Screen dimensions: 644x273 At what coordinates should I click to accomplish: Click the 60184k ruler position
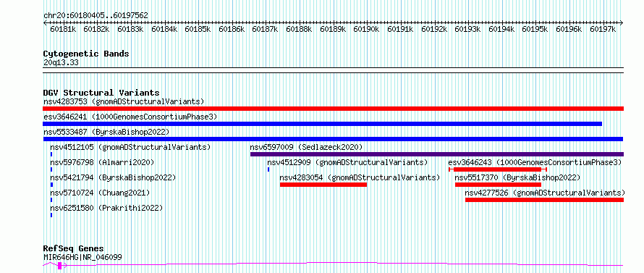click(164, 29)
